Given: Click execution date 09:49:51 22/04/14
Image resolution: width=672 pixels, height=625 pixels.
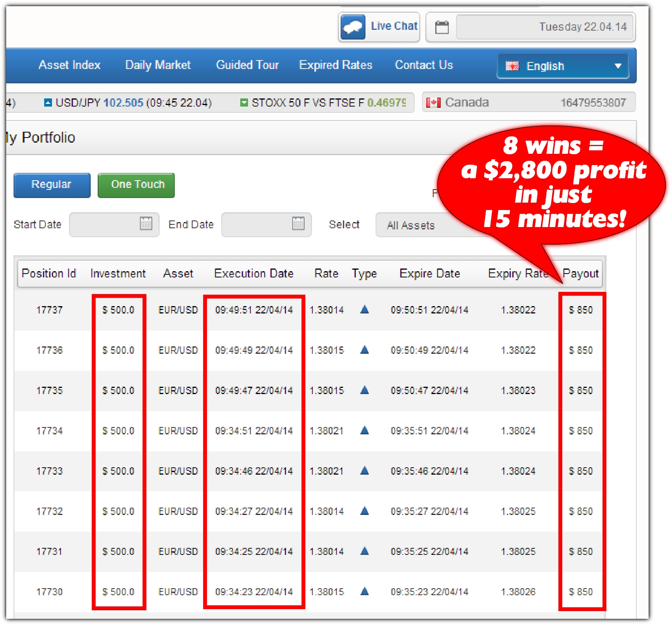Looking at the screenshot, I should coord(254,310).
